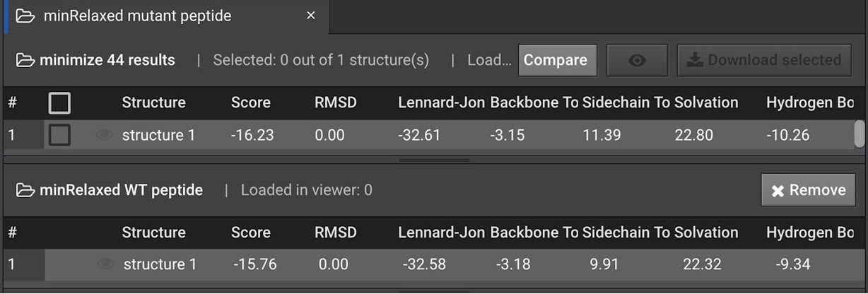
Task: Check the select-all checkbox in header row
Action: (x=59, y=103)
